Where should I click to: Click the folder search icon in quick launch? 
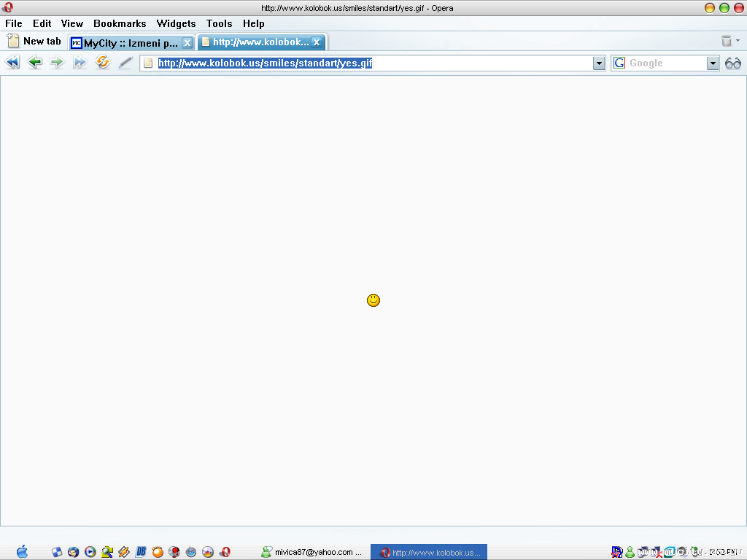tap(107, 552)
